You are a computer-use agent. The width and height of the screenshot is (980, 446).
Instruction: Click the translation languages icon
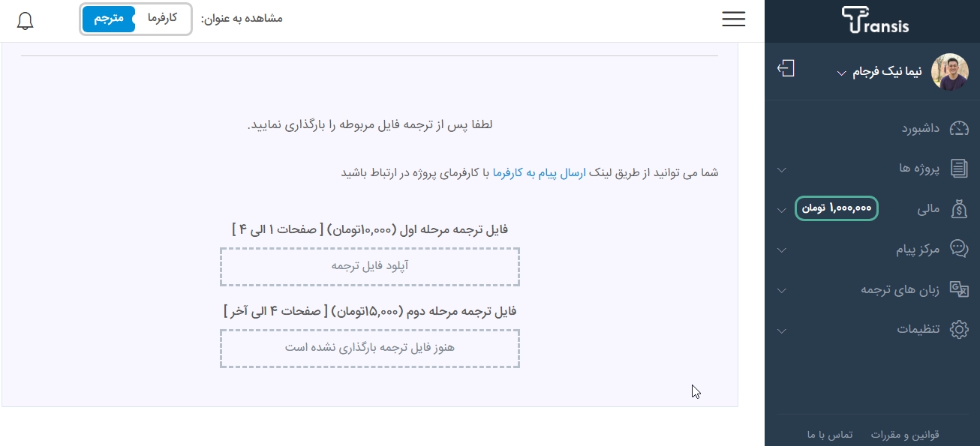[x=959, y=289]
